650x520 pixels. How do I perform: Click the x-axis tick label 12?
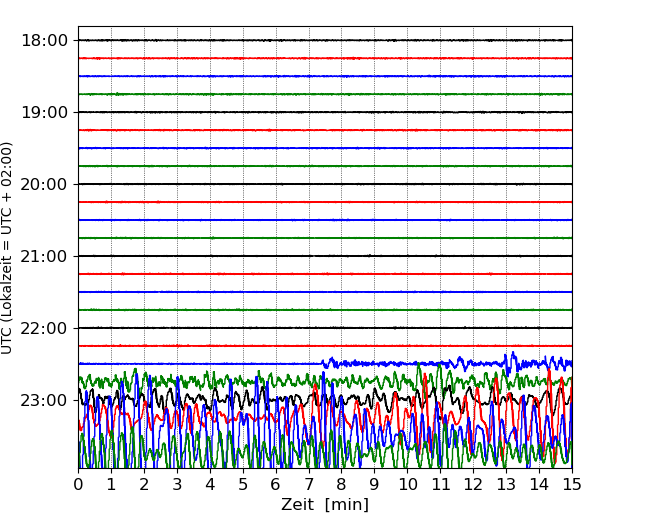point(473,484)
